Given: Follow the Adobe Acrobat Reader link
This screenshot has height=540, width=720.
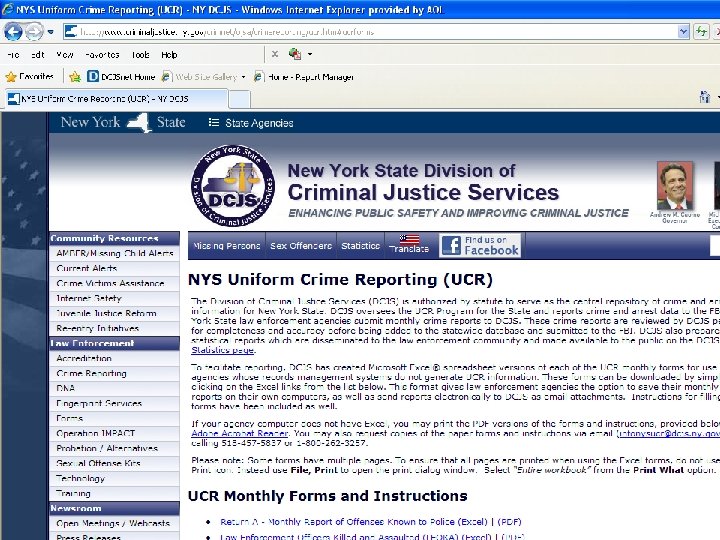Looking at the screenshot, I should pyautogui.click(x=240, y=433).
